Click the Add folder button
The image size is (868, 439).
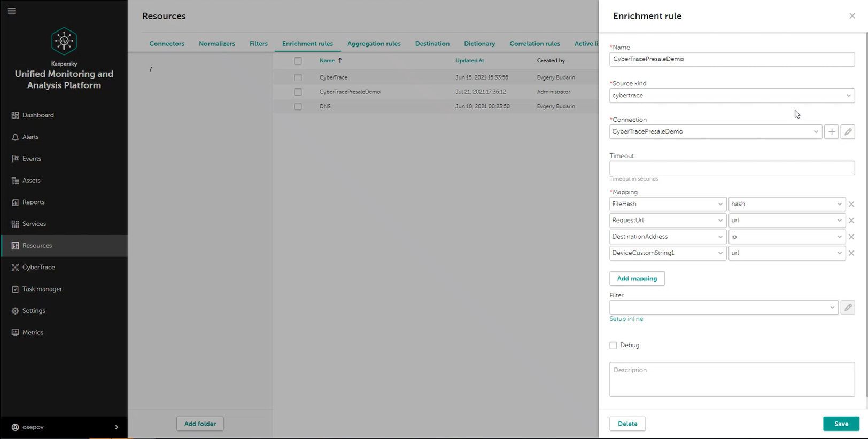pos(200,424)
